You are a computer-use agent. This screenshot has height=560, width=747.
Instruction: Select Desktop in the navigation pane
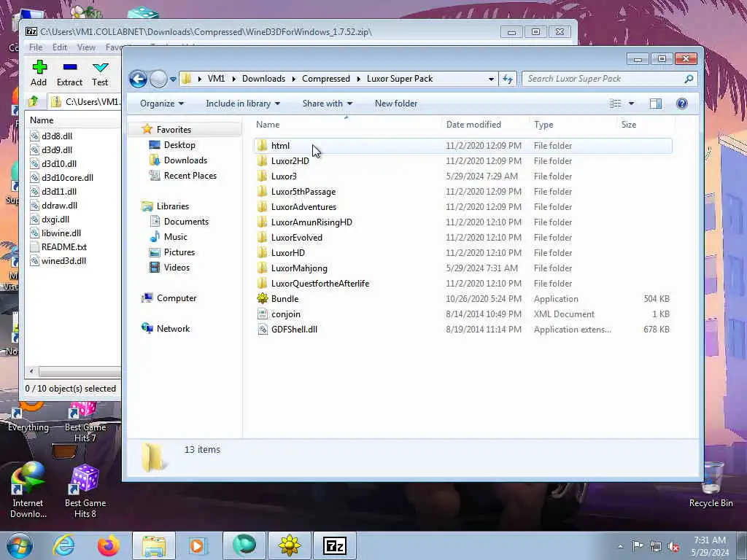pos(179,145)
